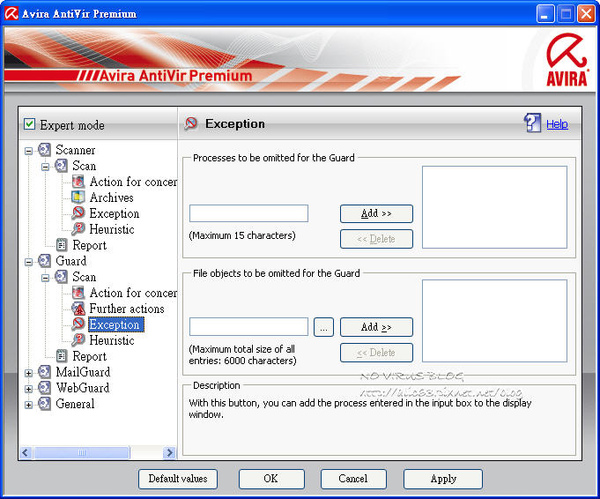Click the Heuristic icon under Guard's Scan
The width and height of the screenshot is (600, 499).
[x=78, y=340]
